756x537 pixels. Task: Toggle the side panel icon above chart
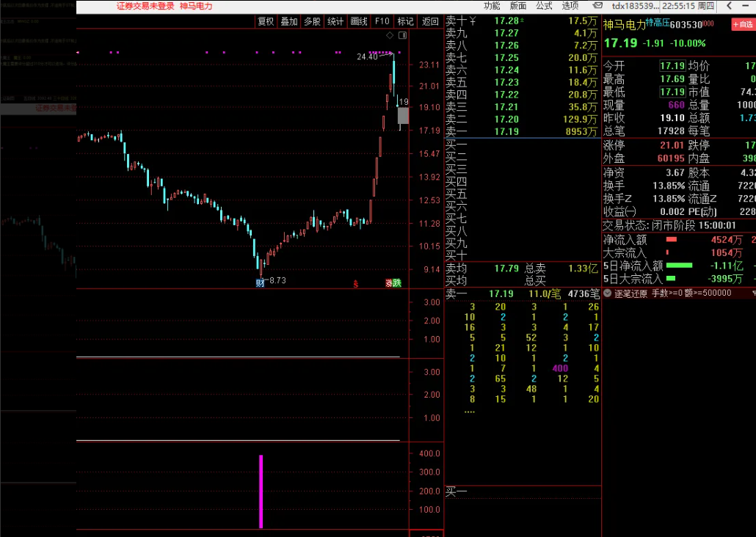click(x=402, y=34)
